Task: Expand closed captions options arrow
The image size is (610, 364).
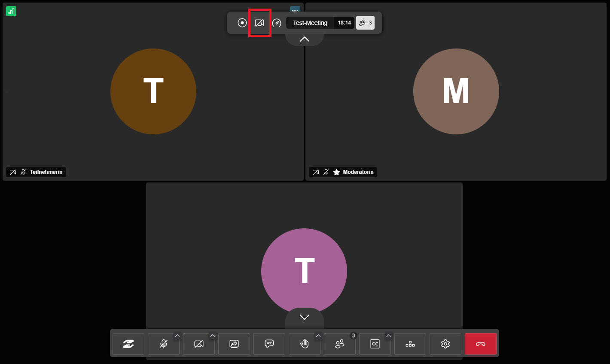Action: tap(389, 336)
